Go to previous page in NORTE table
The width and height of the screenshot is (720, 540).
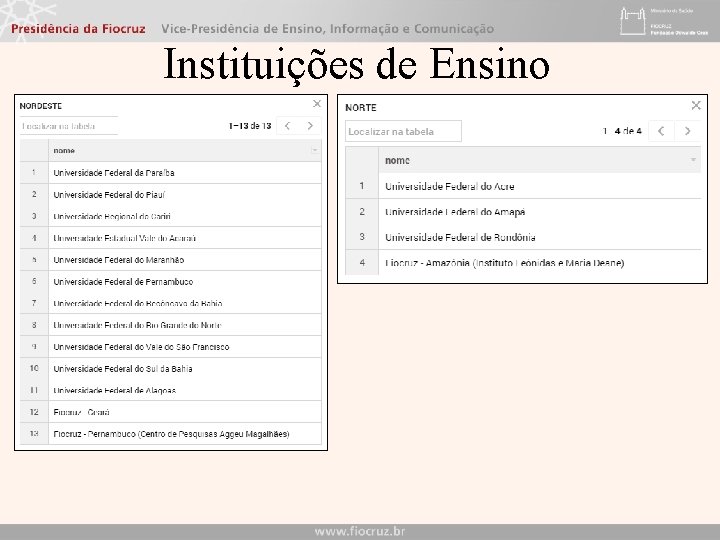(x=661, y=131)
